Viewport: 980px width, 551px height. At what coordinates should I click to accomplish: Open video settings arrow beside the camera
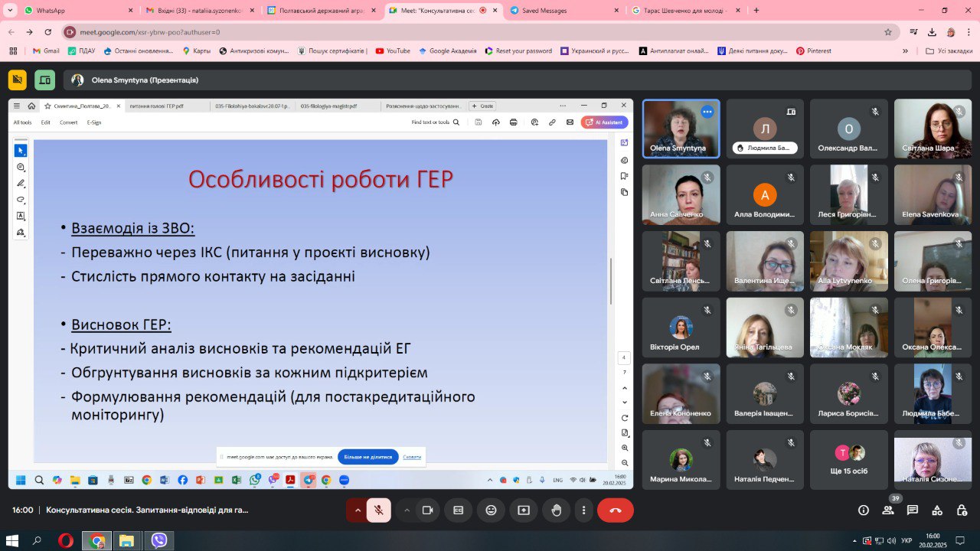tap(407, 510)
